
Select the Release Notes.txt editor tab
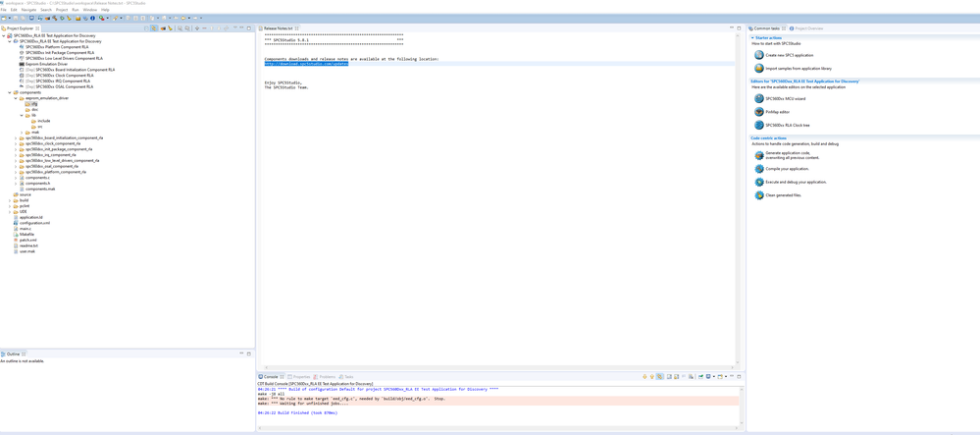(279, 28)
